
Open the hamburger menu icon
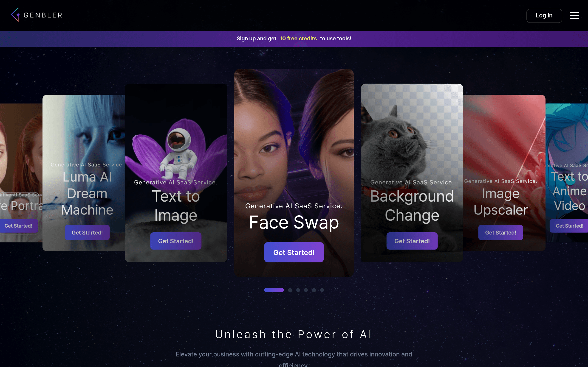[574, 16]
